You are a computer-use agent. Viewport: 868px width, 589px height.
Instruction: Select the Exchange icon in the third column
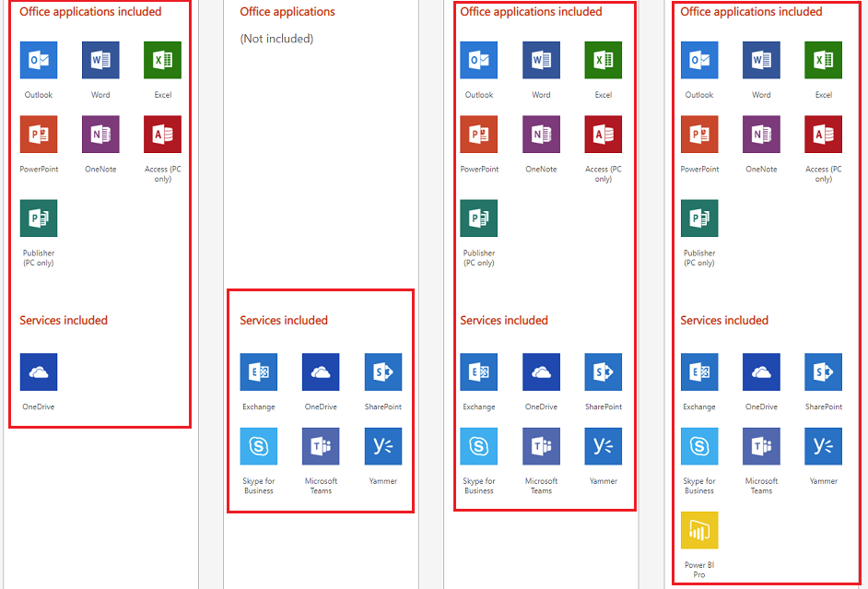[479, 372]
